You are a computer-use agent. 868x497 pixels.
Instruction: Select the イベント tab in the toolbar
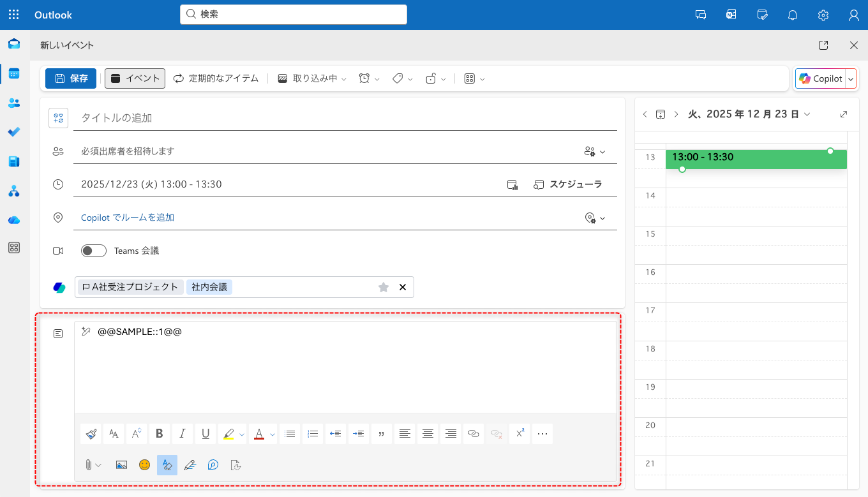(135, 78)
